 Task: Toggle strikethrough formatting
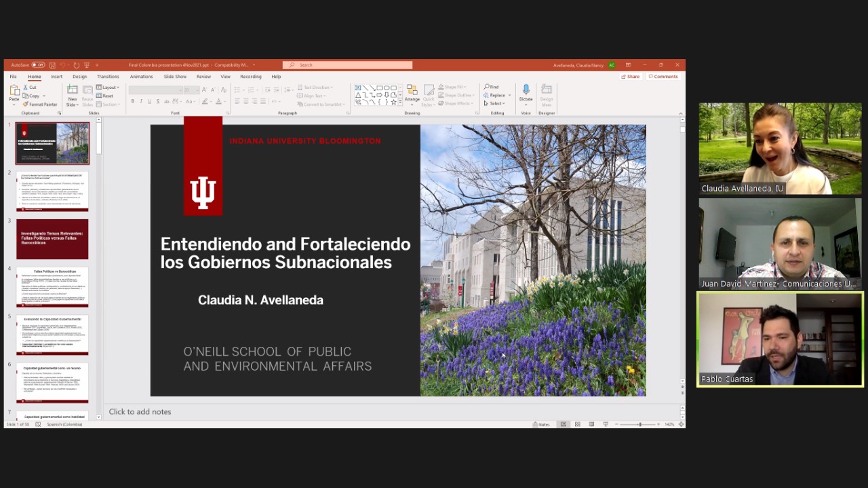pos(166,101)
